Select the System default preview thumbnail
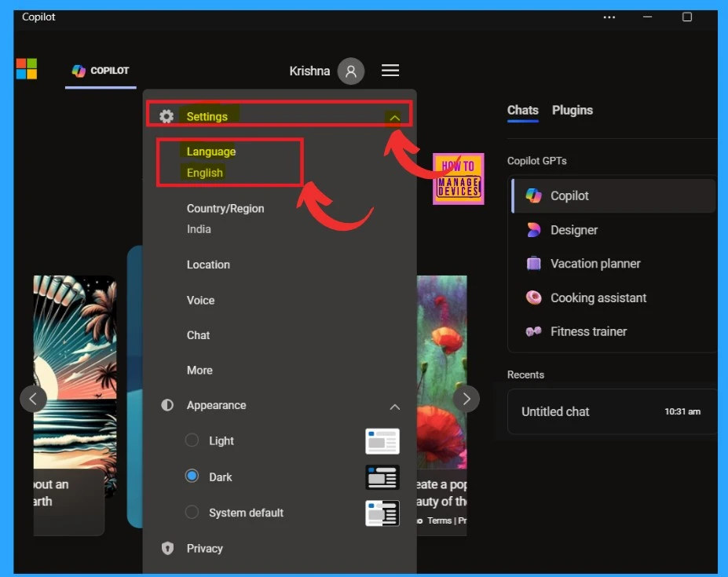This screenshot has width=728, height=577. tap(382, 513)
